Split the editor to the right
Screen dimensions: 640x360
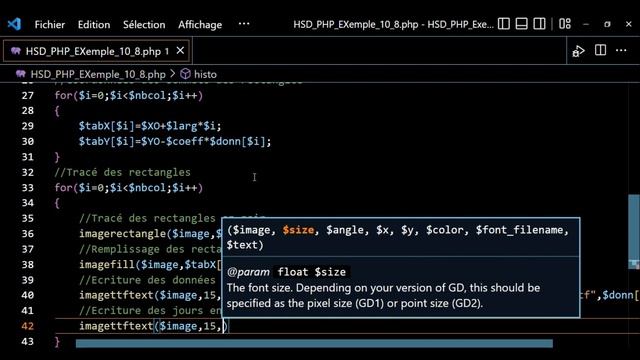click(600, 51)
